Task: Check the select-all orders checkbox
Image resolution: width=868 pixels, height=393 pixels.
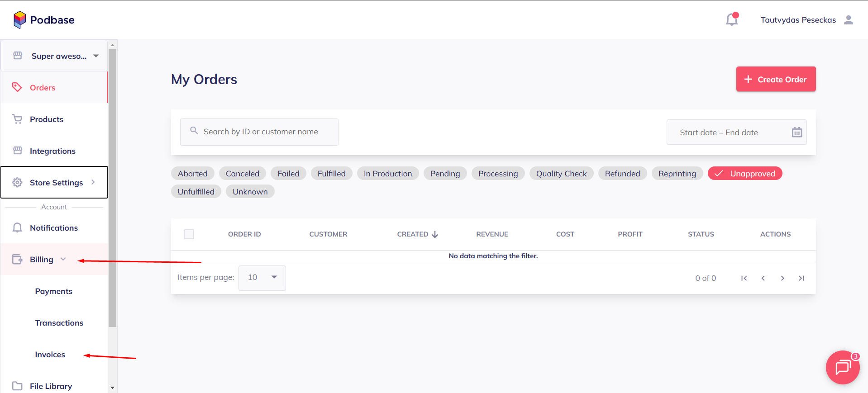Action: point(189,234)
